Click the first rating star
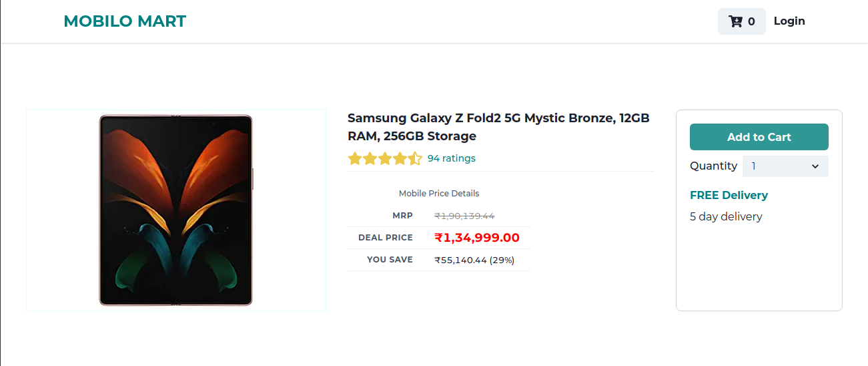 (354, 159)
